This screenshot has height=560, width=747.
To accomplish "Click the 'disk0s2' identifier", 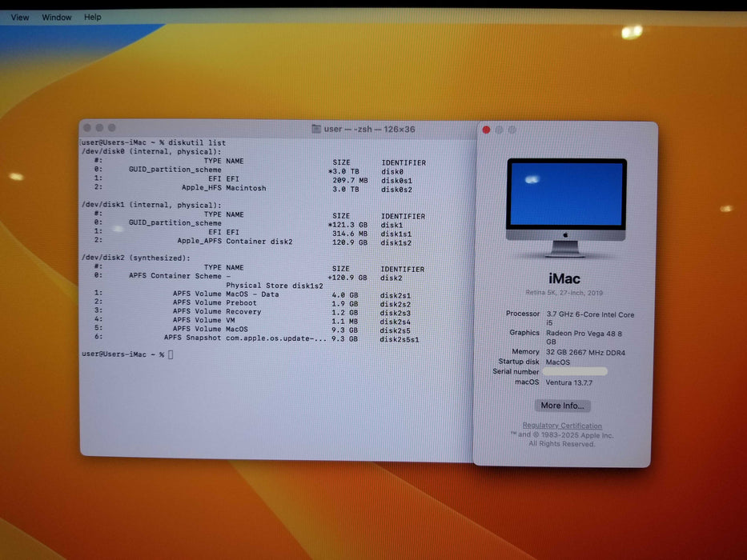I will coord(396,190).
